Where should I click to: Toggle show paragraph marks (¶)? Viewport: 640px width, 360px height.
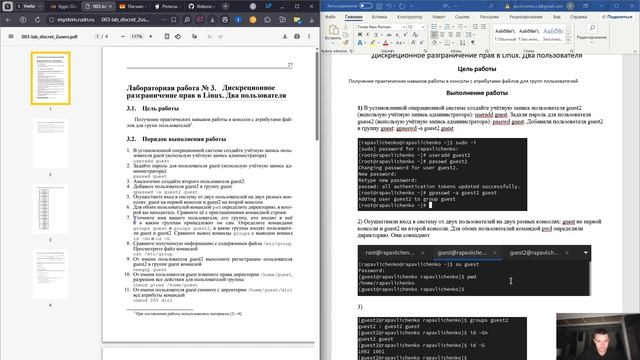(x=473, y=43)
